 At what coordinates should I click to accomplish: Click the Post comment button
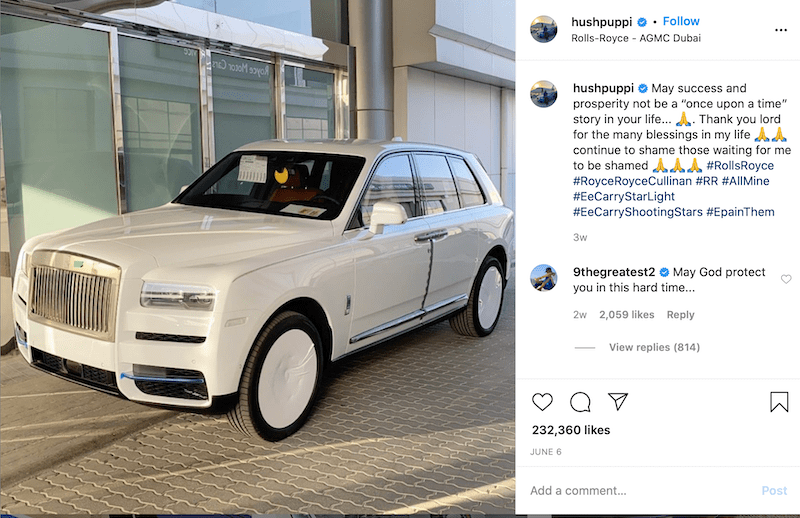(x=774, y=490)
